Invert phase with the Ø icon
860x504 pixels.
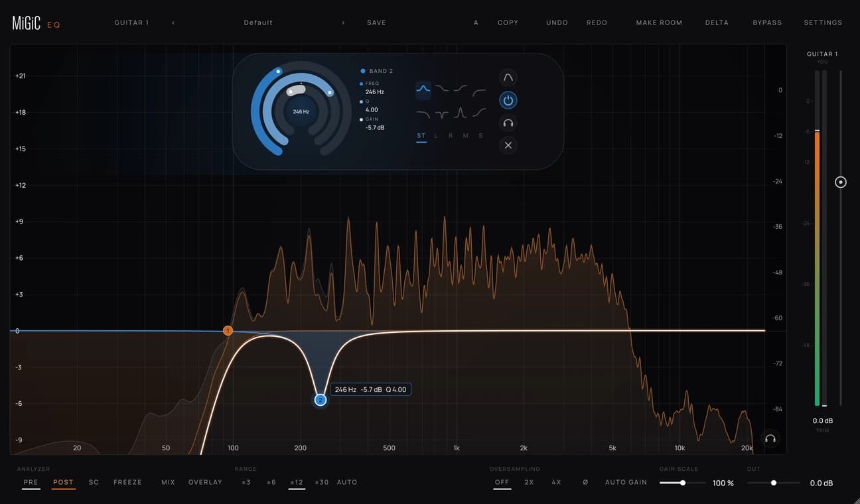[585, 482]
